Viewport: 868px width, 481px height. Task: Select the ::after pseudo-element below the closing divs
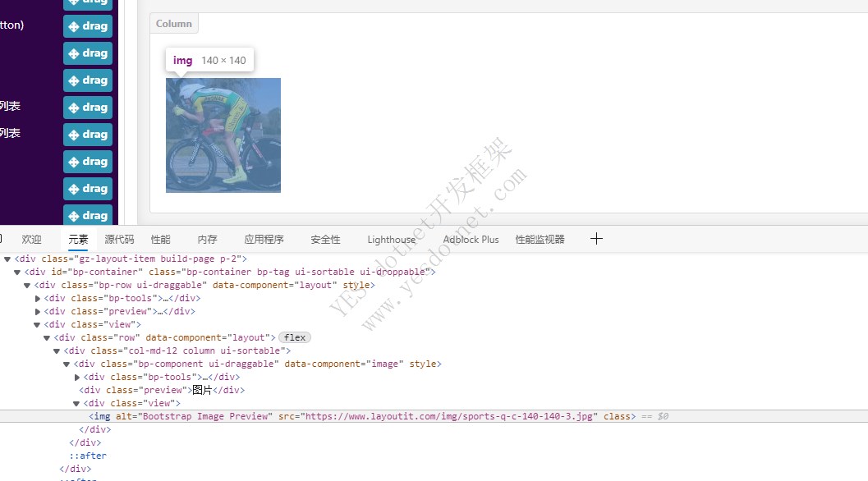pyautogui.click(x=88, y=456)
